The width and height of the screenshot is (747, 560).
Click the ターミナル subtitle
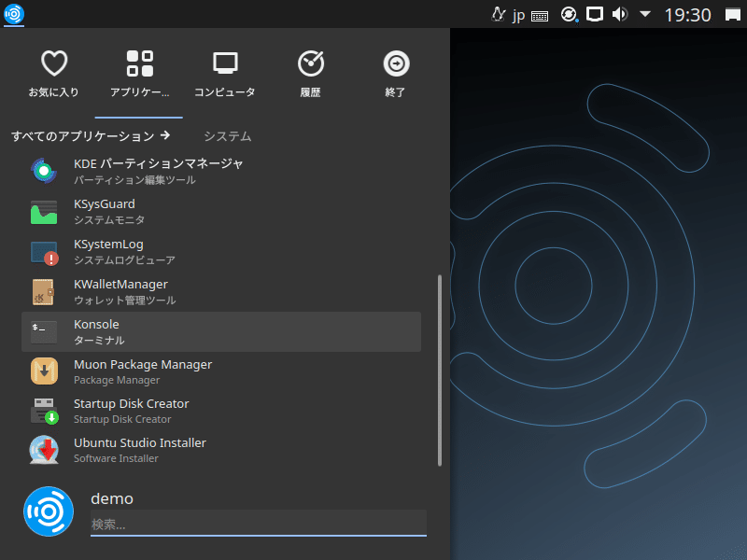99,340
